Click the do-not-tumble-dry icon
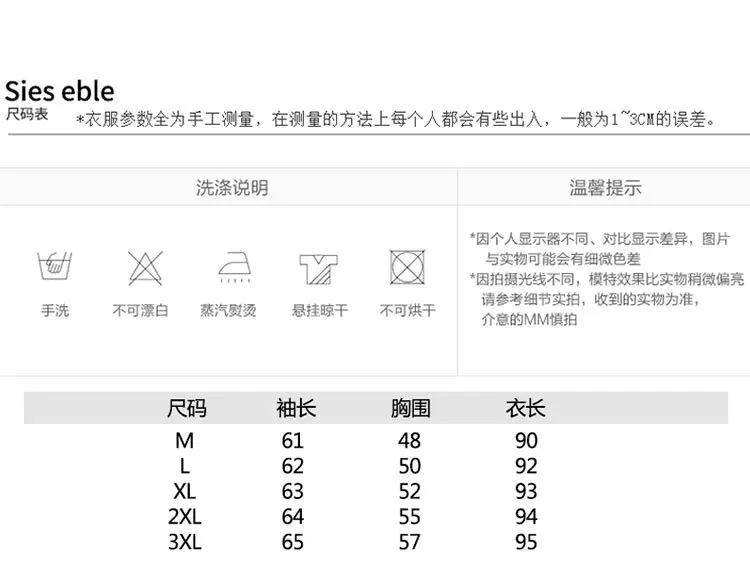This screenshot has width=750, height=566. [407, 267]
